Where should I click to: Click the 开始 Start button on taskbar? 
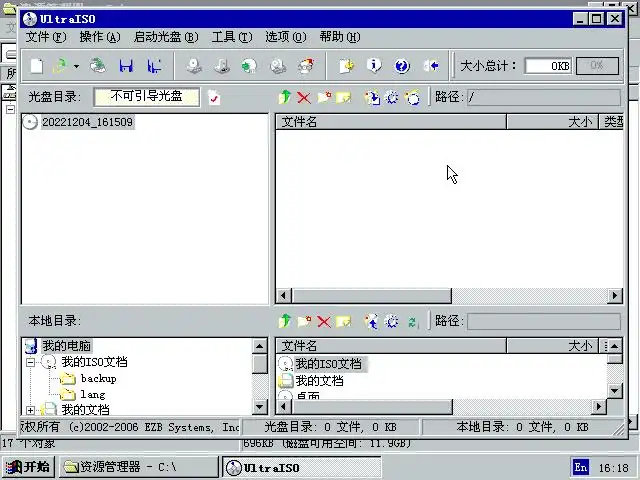coord(28,467)
